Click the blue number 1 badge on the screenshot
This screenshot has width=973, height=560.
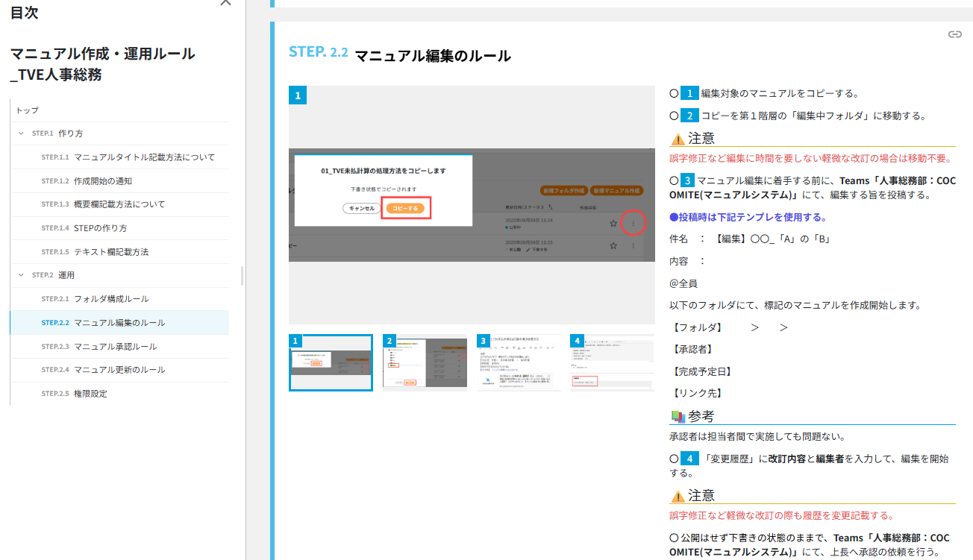coord(298,95)
